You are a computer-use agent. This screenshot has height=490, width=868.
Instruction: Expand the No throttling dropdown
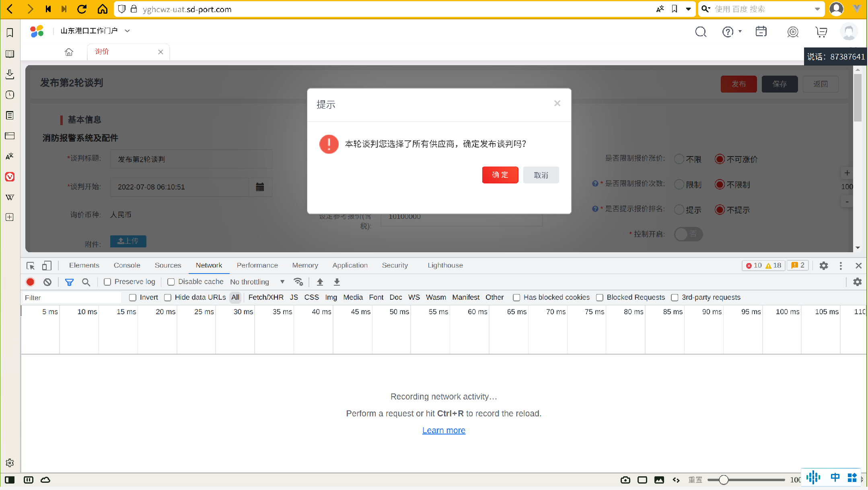coord(257,282)
